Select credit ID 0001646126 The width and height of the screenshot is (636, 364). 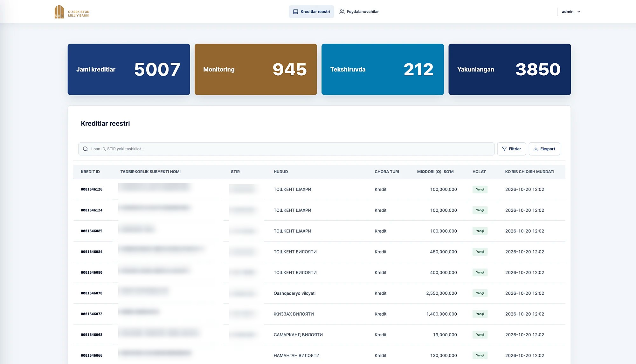92,189
